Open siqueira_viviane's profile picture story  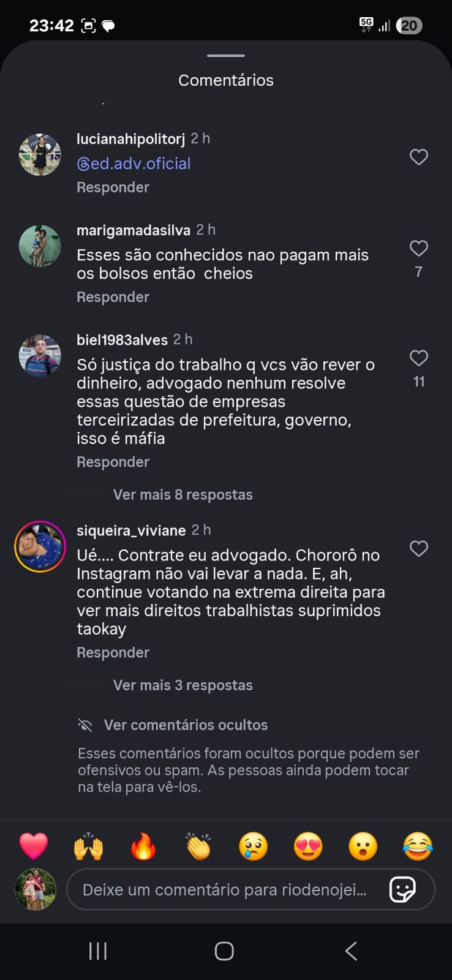[40, 546]
